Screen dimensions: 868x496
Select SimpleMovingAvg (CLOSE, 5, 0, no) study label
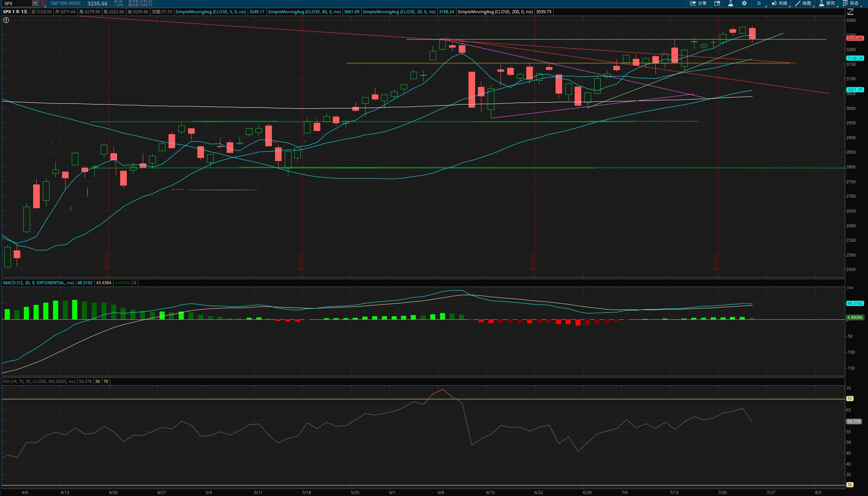[x=211, y=12]
